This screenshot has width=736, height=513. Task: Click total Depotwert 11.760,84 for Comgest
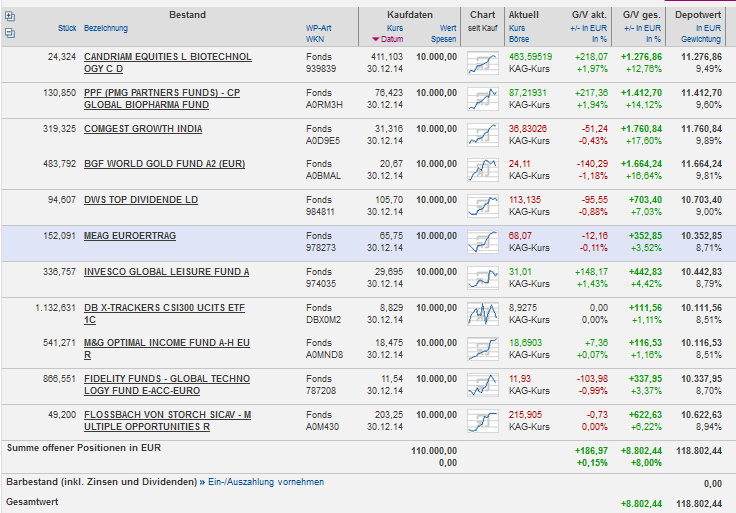[701, 129]
